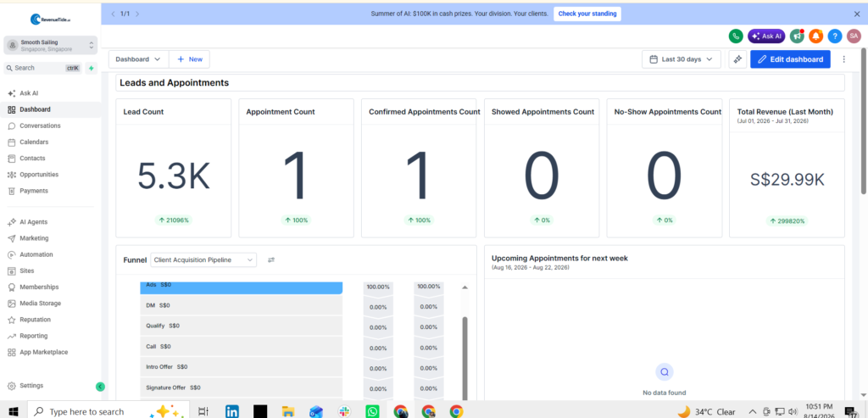The image size is (868, 418).
Task: Click the funnel swap arrows icon
Action: (271, 259)
